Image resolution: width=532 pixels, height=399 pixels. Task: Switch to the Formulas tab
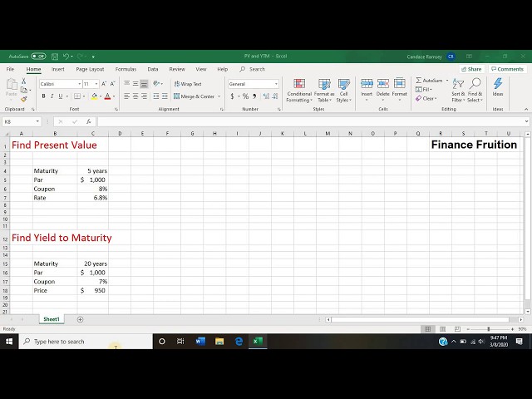pos(126,69)
